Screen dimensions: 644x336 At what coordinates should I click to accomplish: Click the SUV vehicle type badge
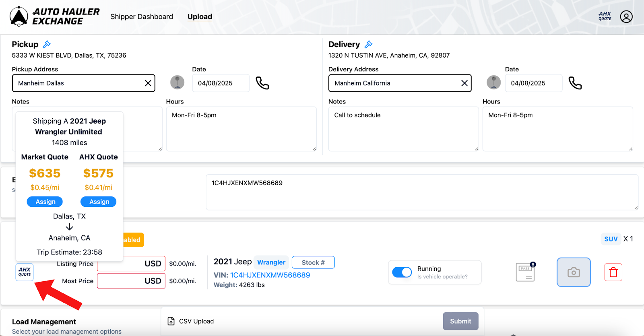tap(611, 239)
